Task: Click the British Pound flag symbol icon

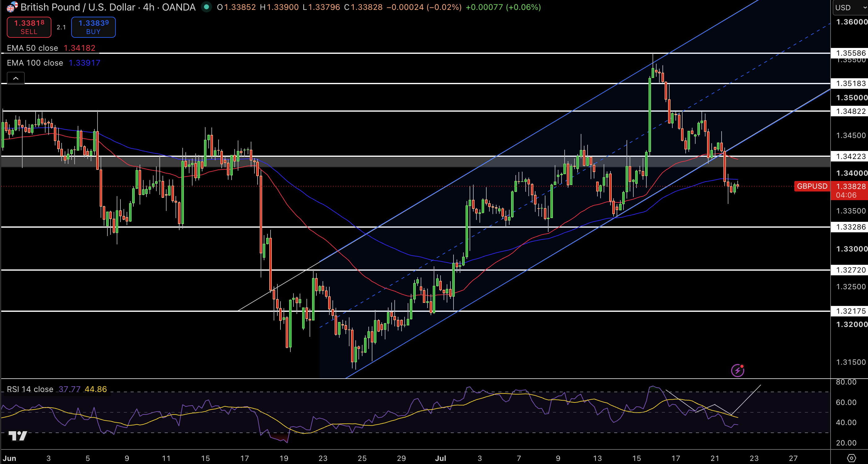Action: pyautogui.click(x=12, y=7)
